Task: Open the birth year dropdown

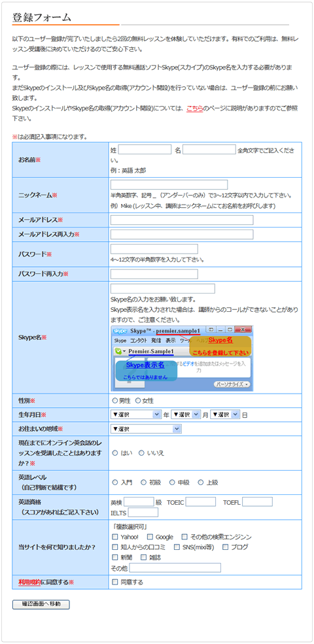Action: click(x=136, y=415)
